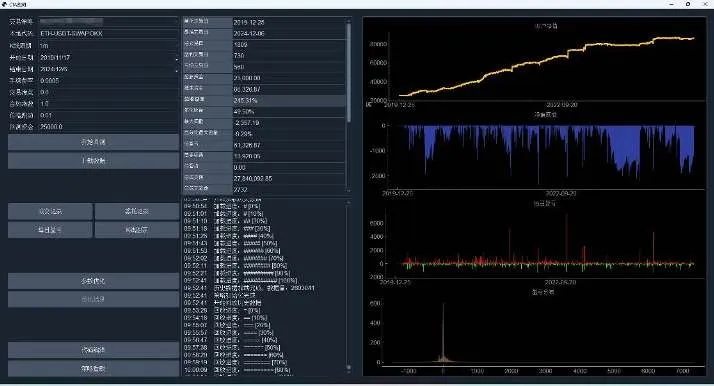This screenshot has height=386, width=714.
Task: Start the backtest with 开始回测 button
Action: tap(93, 142)
